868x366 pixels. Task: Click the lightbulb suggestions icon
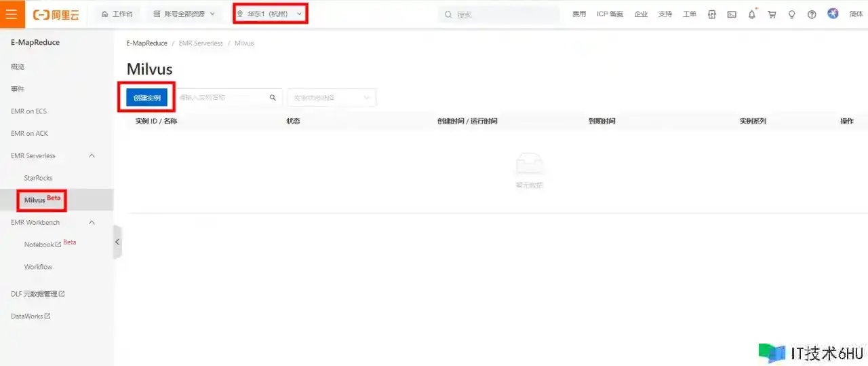pyautogui.click(x=791, y=14)
